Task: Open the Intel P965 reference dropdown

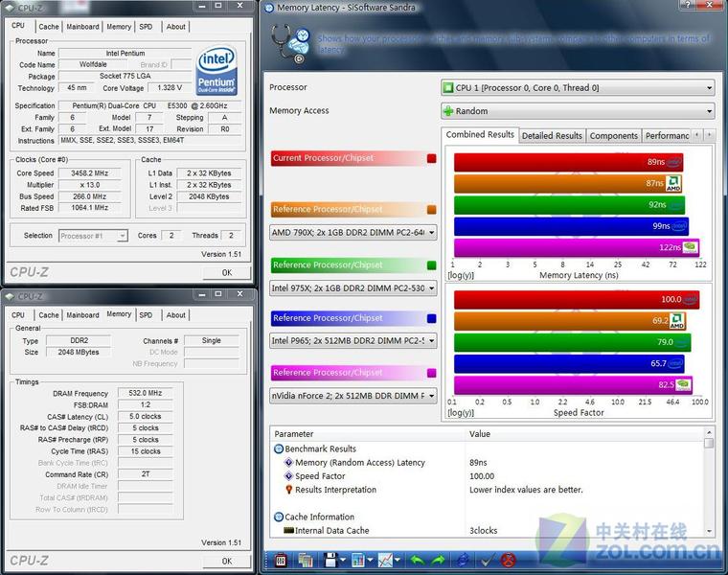Action: click(353, 340)
